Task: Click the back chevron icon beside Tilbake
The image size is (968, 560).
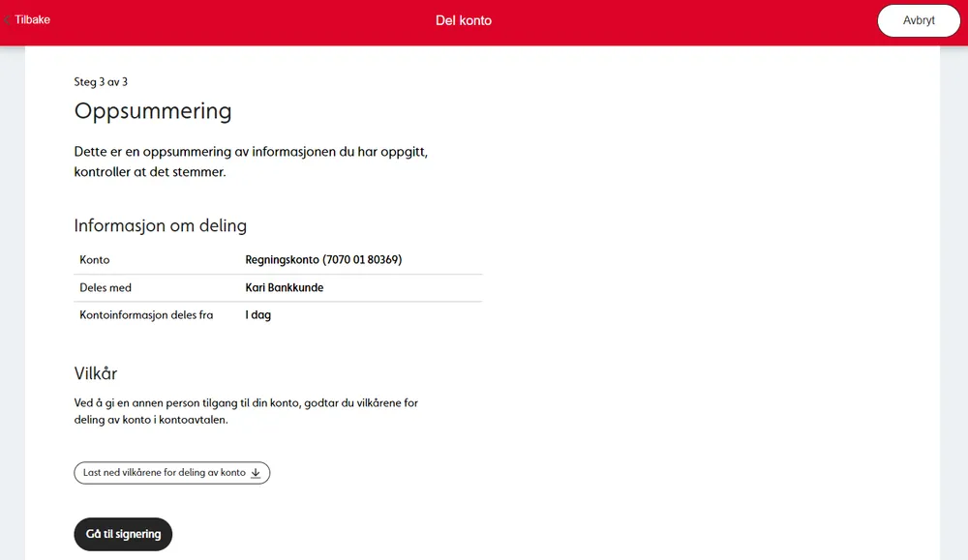Action: point(7,19)
